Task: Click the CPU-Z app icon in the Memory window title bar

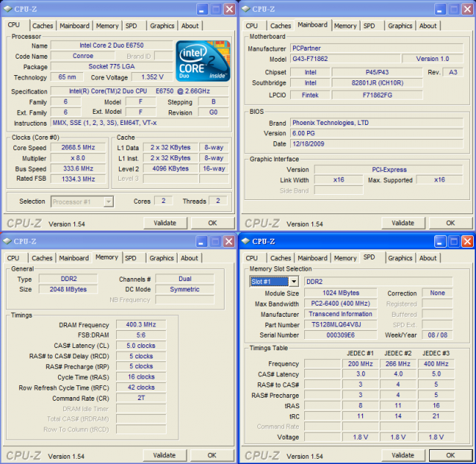Action: click(7, 241)
